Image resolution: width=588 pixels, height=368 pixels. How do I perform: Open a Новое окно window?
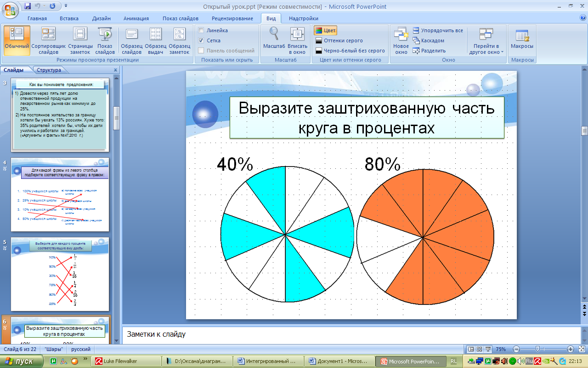point(401,40)
